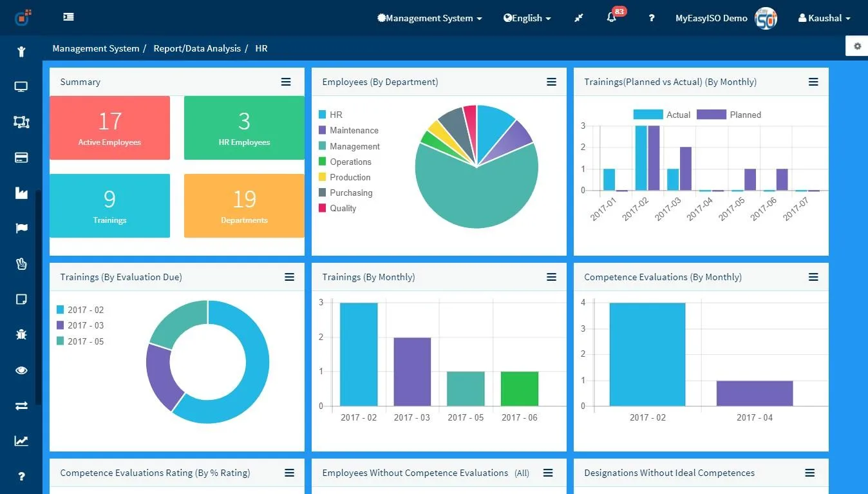Click the MyEasyISO logo in the corner
The height and width of the screenshot is (494, 868).
point(23,17)
